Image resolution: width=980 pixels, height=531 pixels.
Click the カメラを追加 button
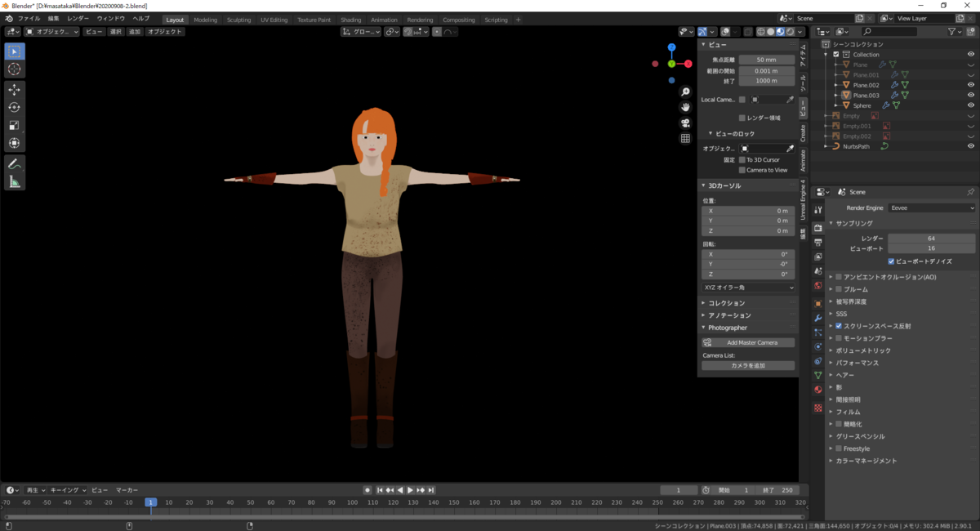tap(748, 366)
